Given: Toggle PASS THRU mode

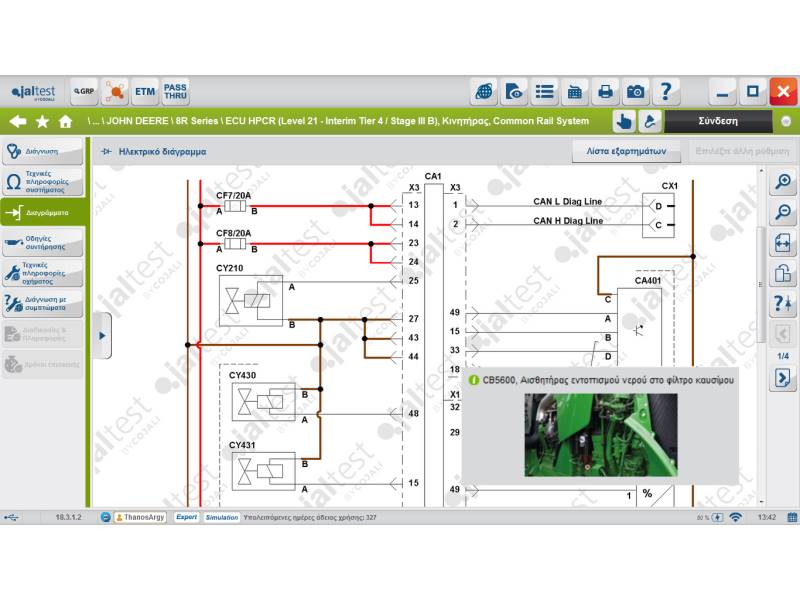Looking at the screenshot, I should 175,92.
